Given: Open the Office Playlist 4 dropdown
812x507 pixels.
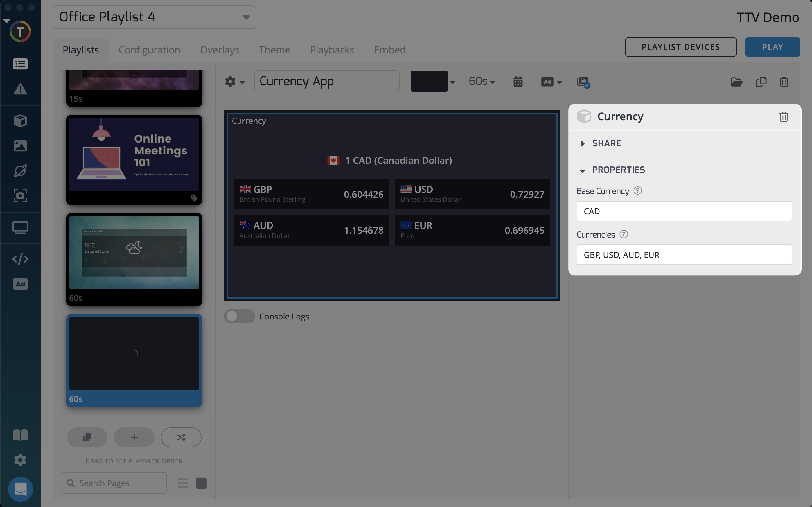Looking at the screenshot, I should pos(154,17).
